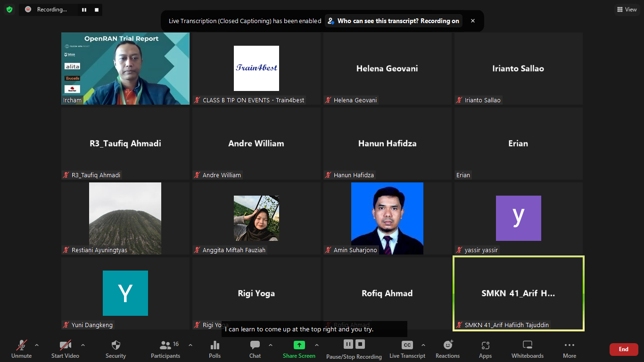Select Amin Suharjono's video tile
644x362 pixels.
387,218
